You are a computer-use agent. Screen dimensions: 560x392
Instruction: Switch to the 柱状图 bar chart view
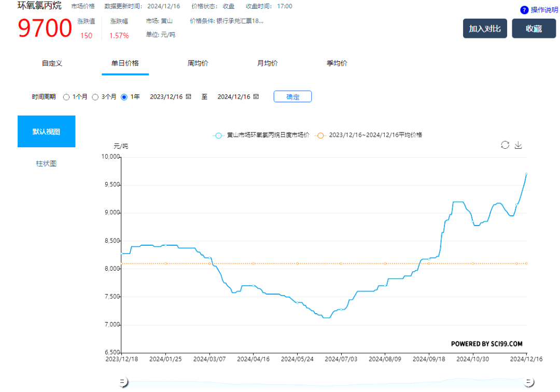tap(47, 163)
